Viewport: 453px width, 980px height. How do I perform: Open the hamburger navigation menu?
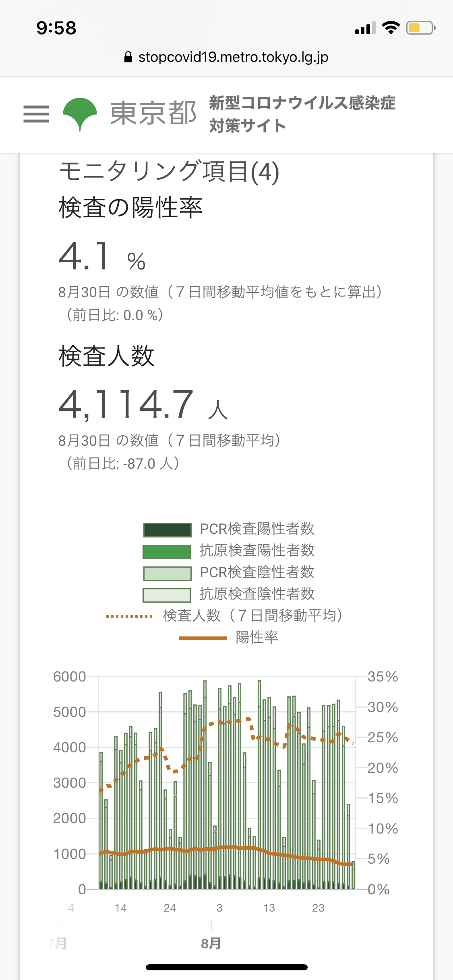(x=36, y=114)
